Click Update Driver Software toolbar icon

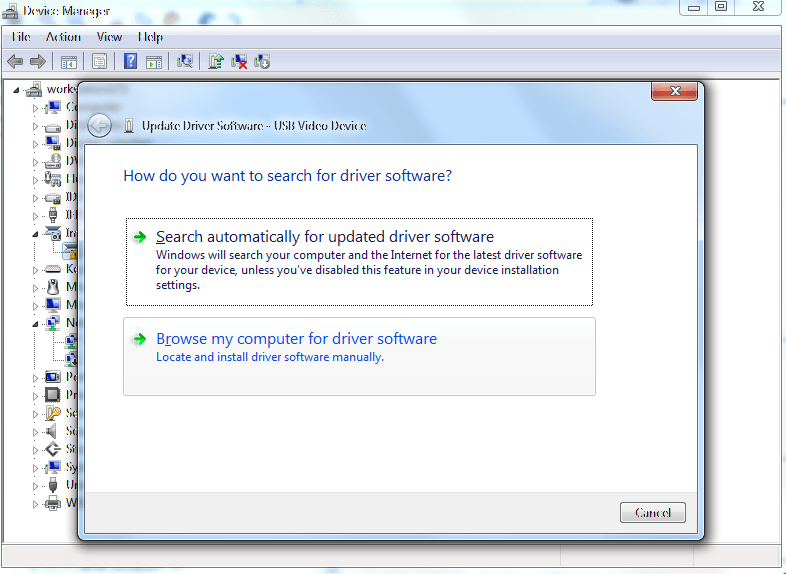pyautogui.click(x=216, y=61)
